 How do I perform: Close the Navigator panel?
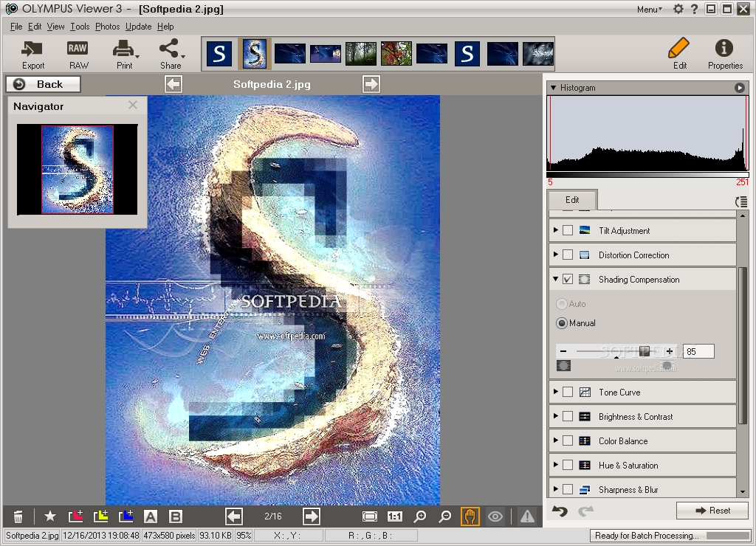[133, 105]
